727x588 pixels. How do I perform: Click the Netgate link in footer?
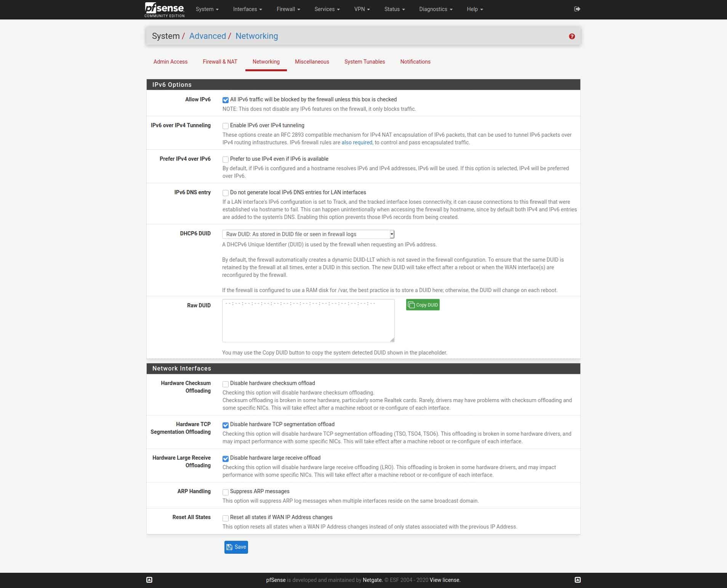372,580
